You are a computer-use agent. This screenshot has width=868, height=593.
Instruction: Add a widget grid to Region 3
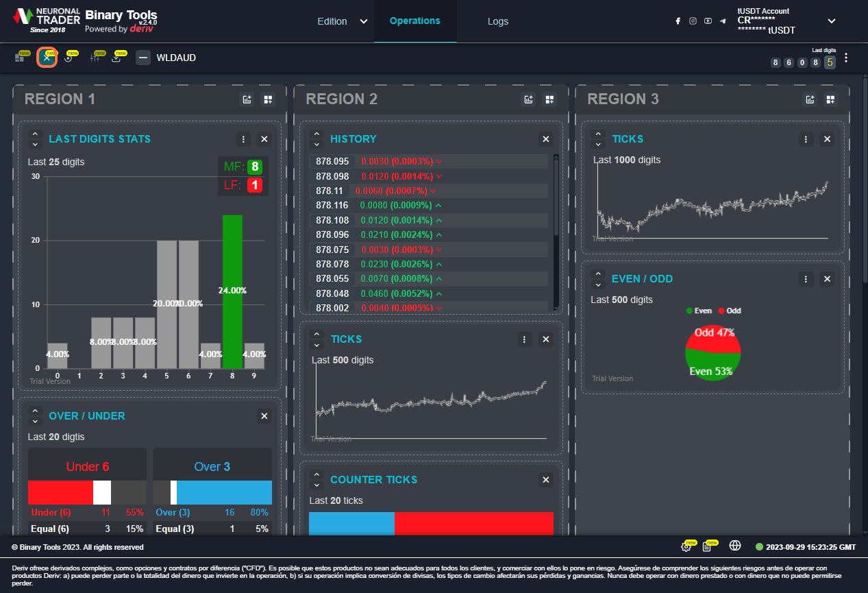pos(830,99)
